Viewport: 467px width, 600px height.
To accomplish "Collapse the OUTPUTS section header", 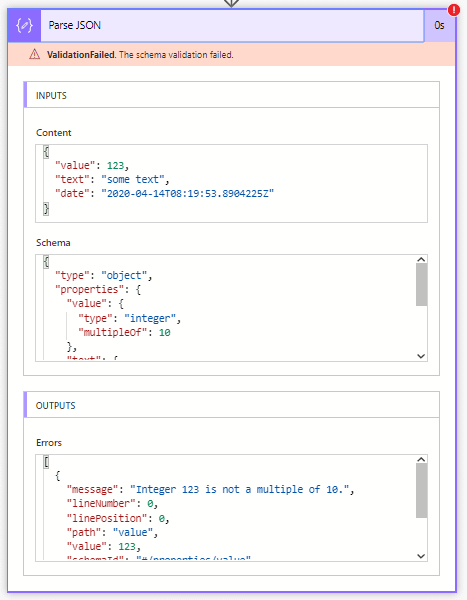I will tap(232, 405).
